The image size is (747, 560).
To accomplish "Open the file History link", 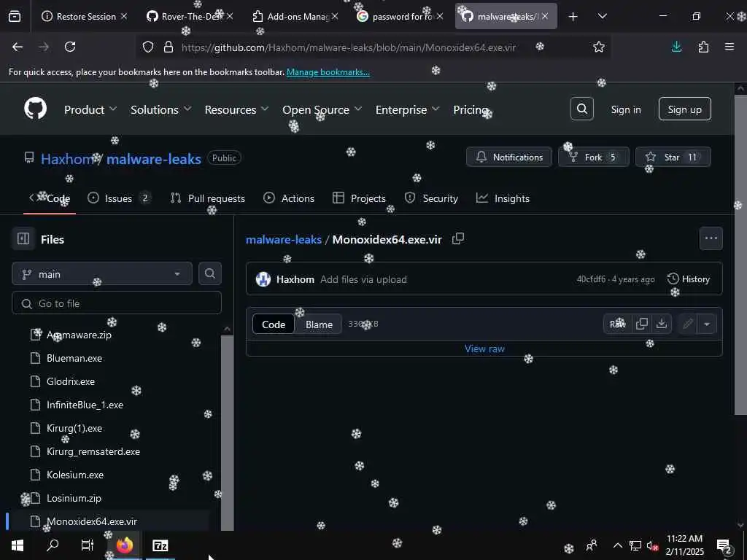I will click(689, 279).
